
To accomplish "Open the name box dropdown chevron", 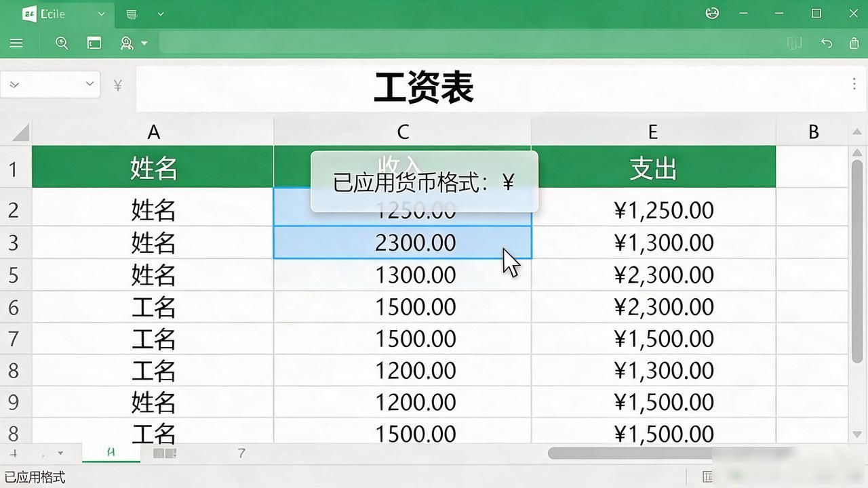I will click(x=90, y=84).
